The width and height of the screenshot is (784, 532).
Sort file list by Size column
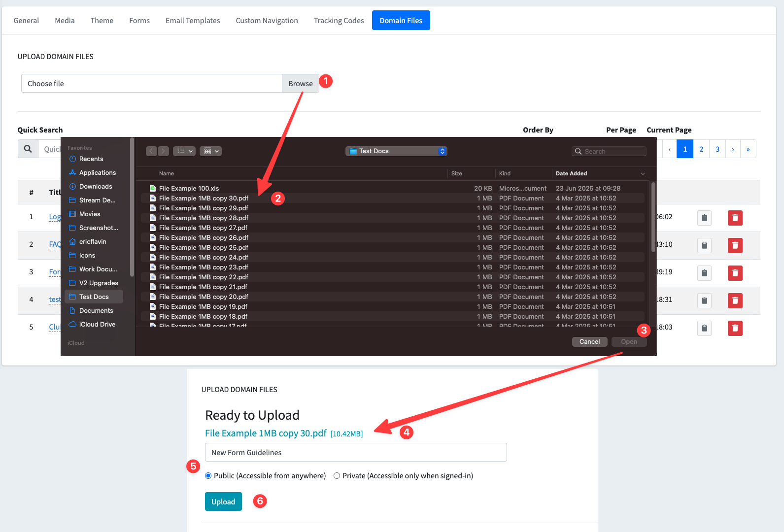[x=457, y=173]
